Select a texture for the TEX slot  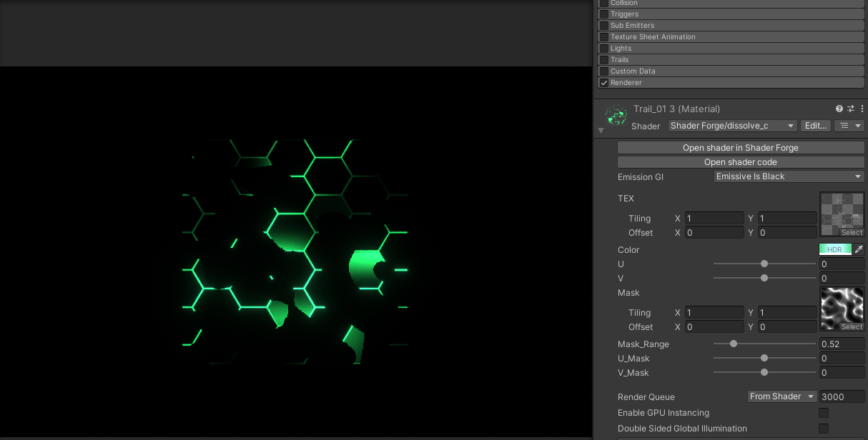coord(851,233)
